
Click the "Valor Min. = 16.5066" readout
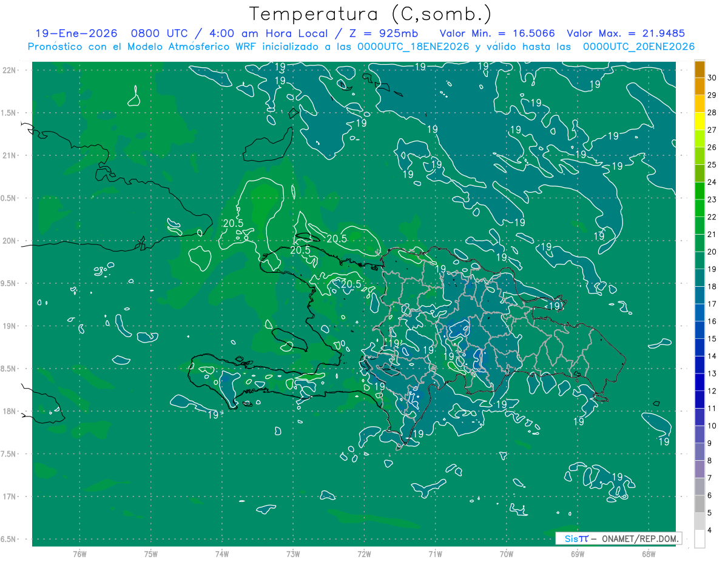click(497, 33)
